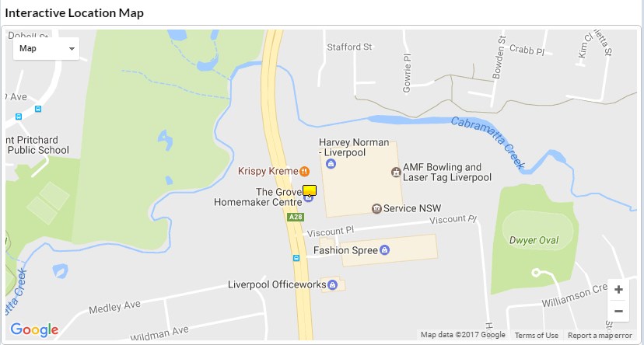
Task: Click the Liverpool Officeworks shop icon
Action: tap(333, 284)
